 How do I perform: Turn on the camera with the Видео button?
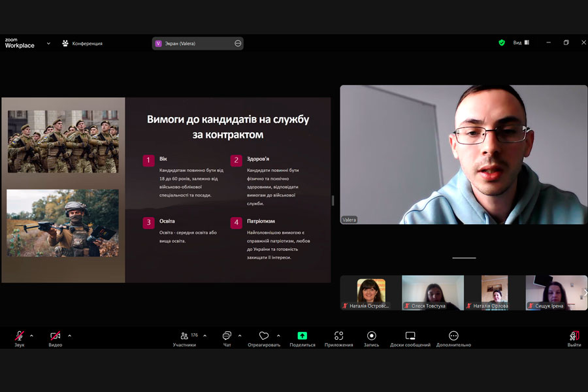coord(55,338)
